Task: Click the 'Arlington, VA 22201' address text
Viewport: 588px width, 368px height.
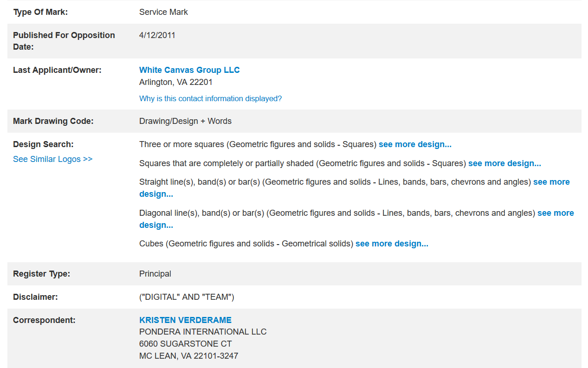Action: click(x=176, y=82)
